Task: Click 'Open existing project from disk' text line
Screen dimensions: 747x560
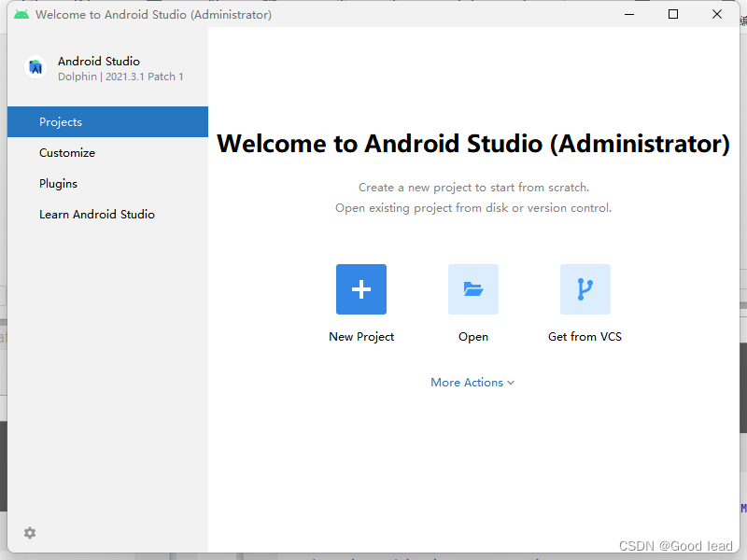Action: tap(473, 208)
